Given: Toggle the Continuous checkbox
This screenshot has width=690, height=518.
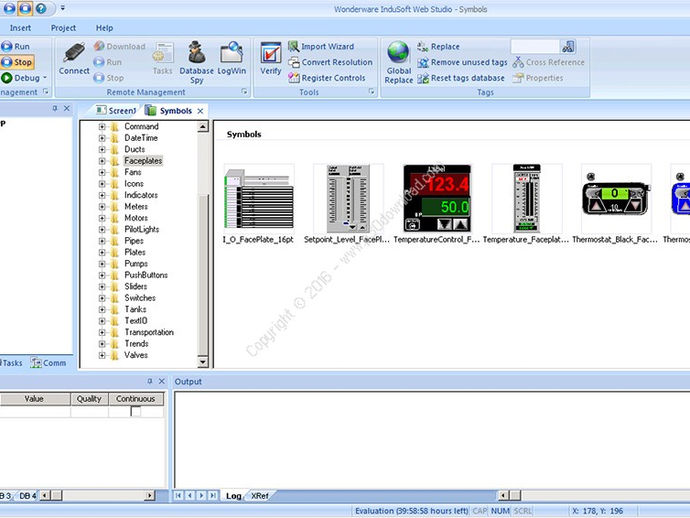Looking at the screenshot, I should (136, 411).
